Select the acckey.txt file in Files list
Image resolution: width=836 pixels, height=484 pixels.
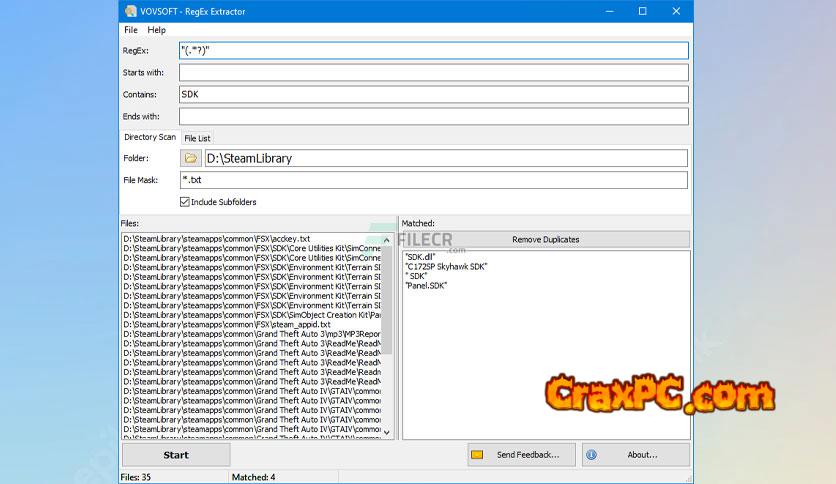click(216, 239)
